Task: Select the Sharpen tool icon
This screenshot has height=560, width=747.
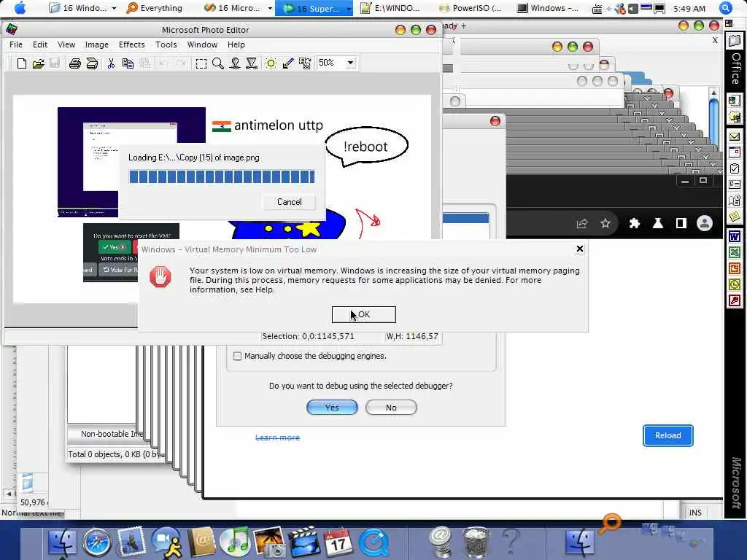Action: (x=252, y=63)
